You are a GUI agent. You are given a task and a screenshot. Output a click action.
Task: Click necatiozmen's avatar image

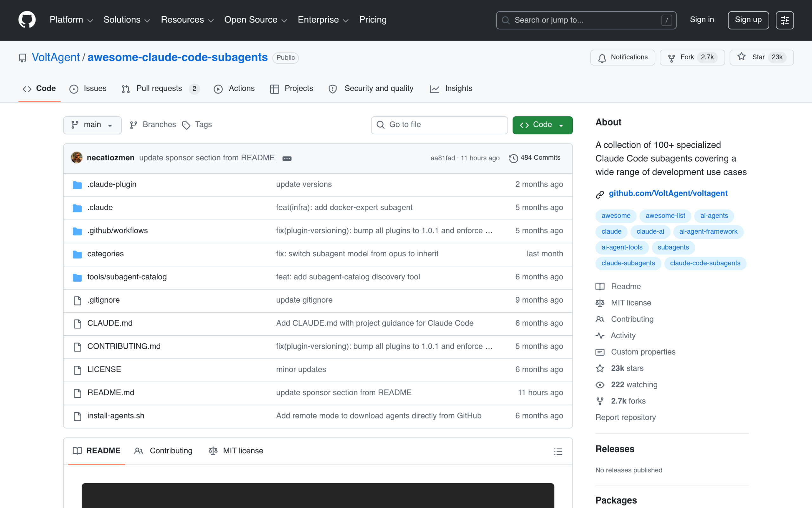click(77, 157)
